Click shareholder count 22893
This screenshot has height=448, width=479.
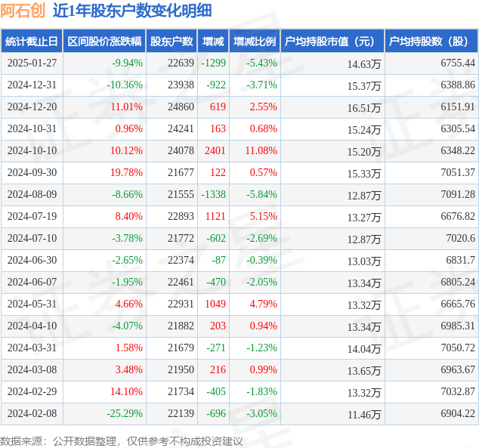[181, 217]
